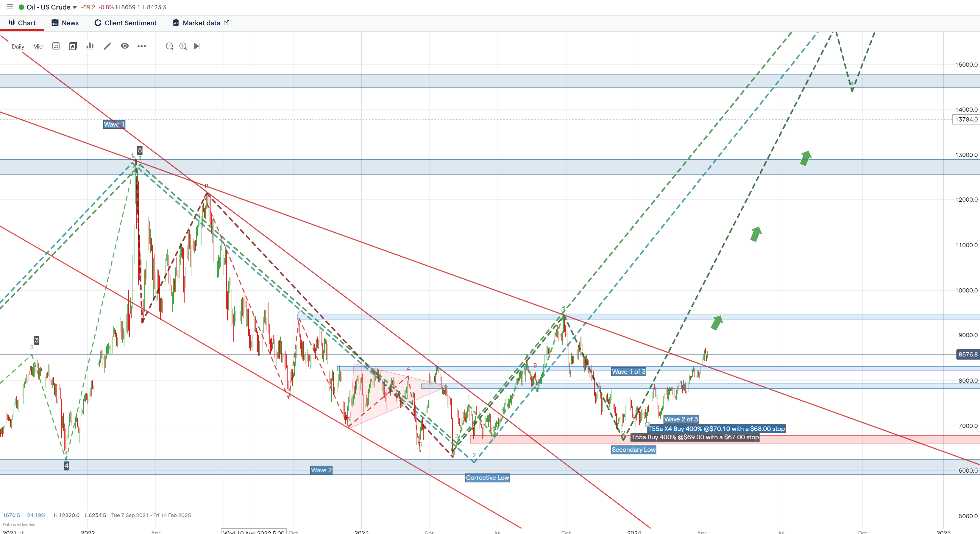This screenshot has height=534, width=980.
Task: Open more options ellipsis menu
Action: coord(141,46)
